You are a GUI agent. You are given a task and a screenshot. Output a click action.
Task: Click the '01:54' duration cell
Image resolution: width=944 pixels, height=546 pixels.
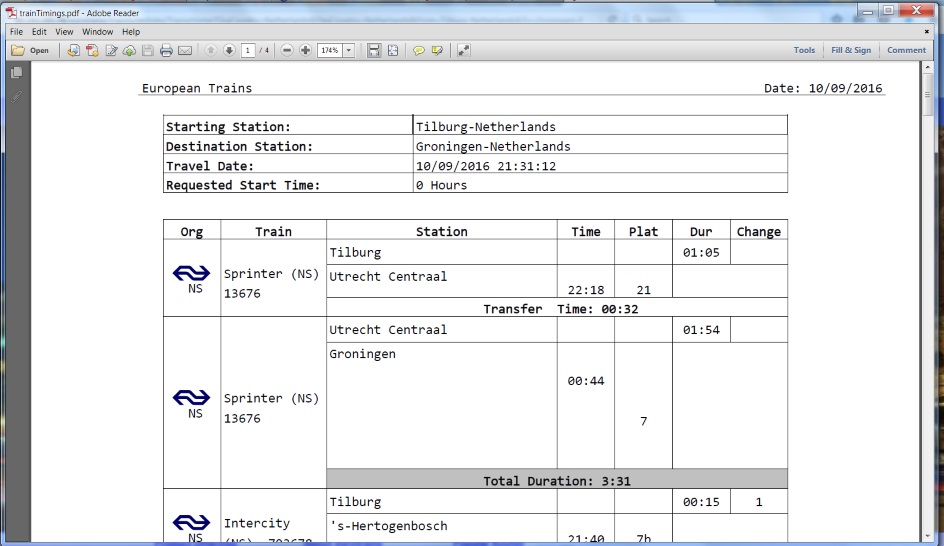pos(701,330)
